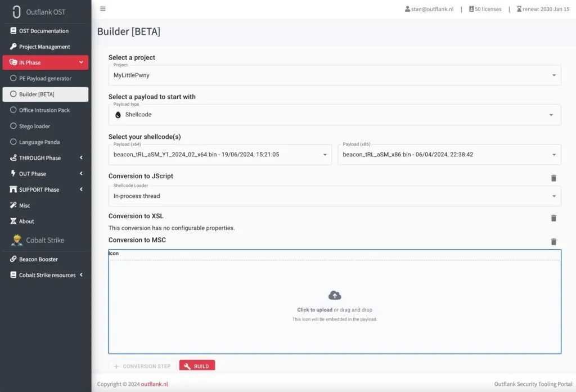Delete the Conversion to JScript step
Viewport: 576px width, 392px height.
(553, 178)
